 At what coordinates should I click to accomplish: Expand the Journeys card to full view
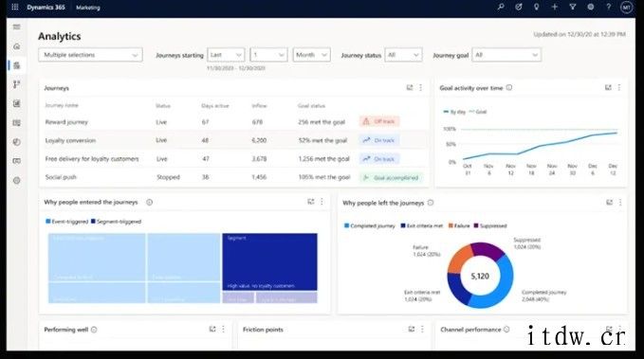click(x=410, y=87)
